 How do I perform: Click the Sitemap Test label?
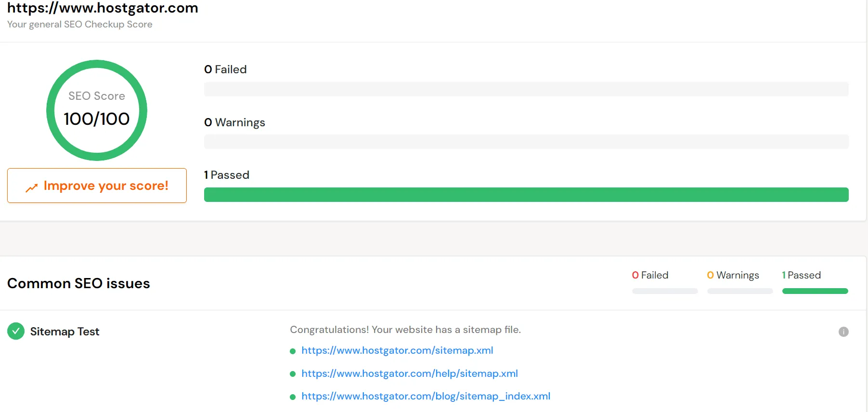click(65, 332)
